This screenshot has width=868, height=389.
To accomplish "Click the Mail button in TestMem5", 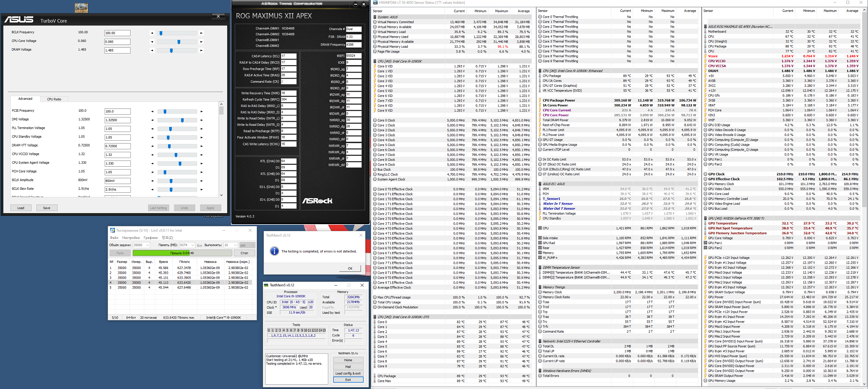I will (348, 367).
